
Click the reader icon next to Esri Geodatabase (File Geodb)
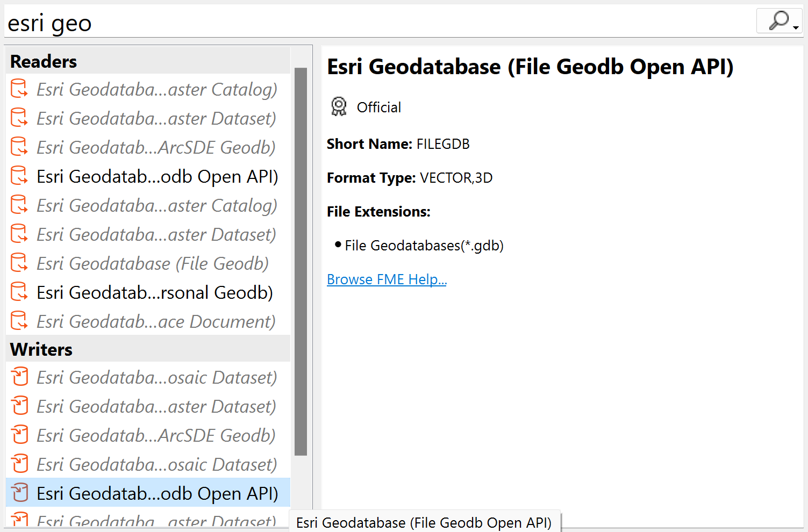point(19,263)
